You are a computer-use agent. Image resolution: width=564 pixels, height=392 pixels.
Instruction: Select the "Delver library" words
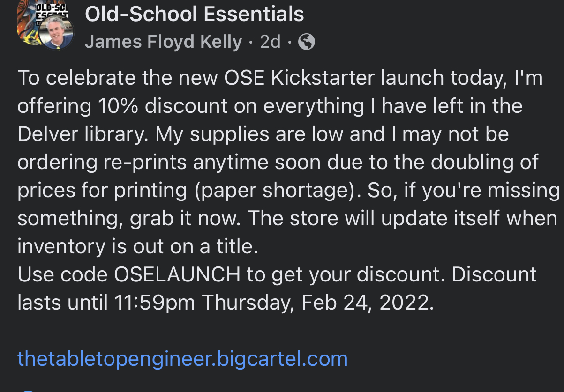[x=83, y=134]
